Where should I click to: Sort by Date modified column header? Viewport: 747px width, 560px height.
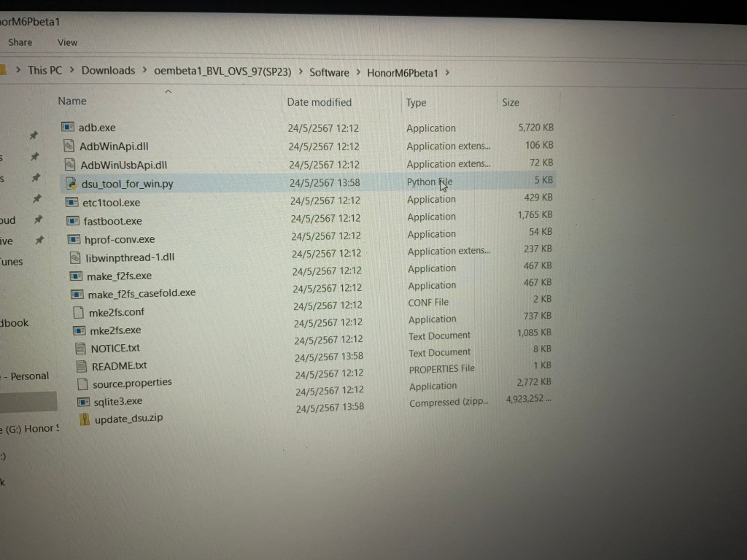pyautogui.click(x=319, y=102)
